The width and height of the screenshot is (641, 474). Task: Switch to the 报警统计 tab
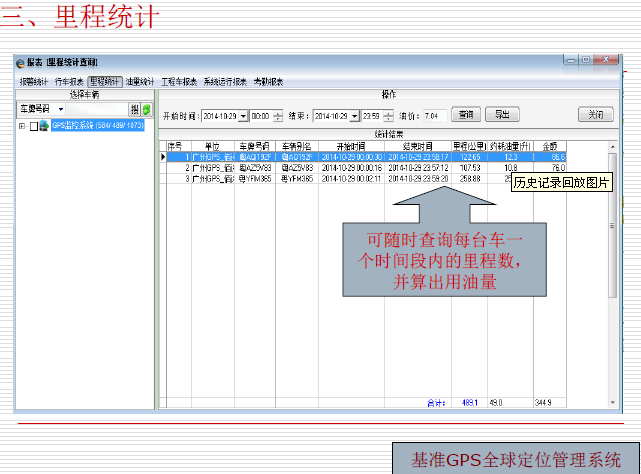tap(34, 81)
